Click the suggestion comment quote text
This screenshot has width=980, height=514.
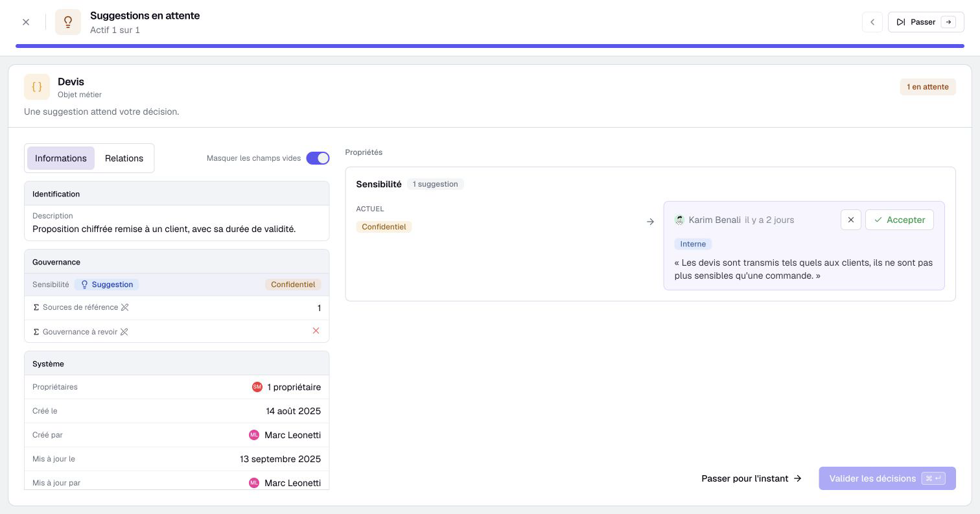[804, 269]
